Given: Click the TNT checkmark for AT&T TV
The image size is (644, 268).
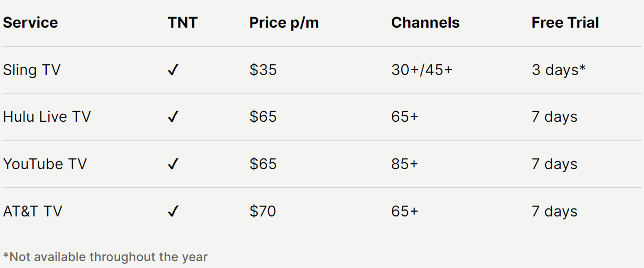Looking at the screenshot, I should click(x=173, y=212).
